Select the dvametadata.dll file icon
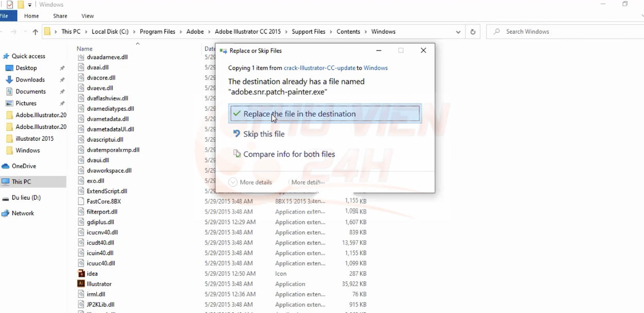This screenshot has height=313, width=644. [81, 119]
